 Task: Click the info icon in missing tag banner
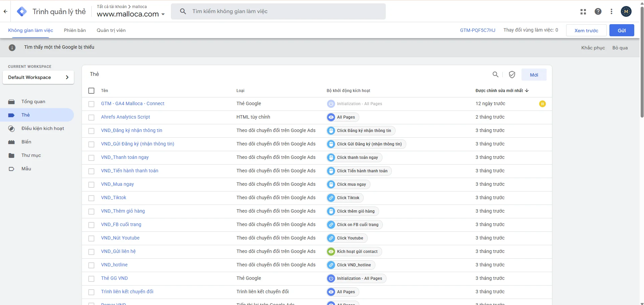(12, 48)
